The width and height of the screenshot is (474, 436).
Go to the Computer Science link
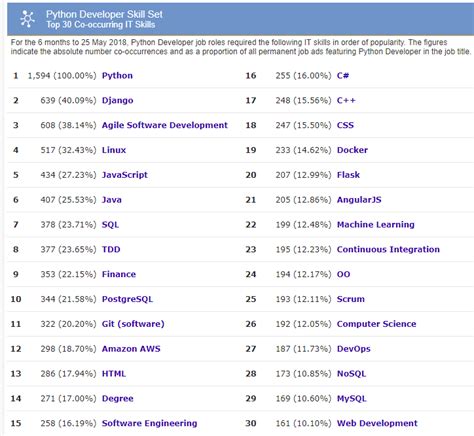click(x=377, y=324)
